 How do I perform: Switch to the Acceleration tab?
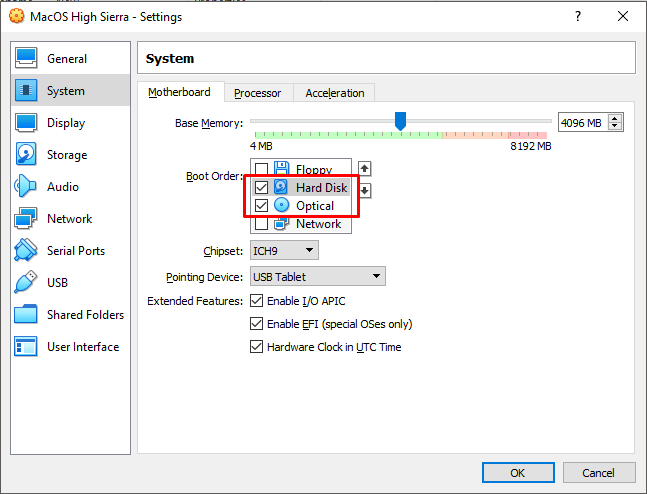point(334,93)
